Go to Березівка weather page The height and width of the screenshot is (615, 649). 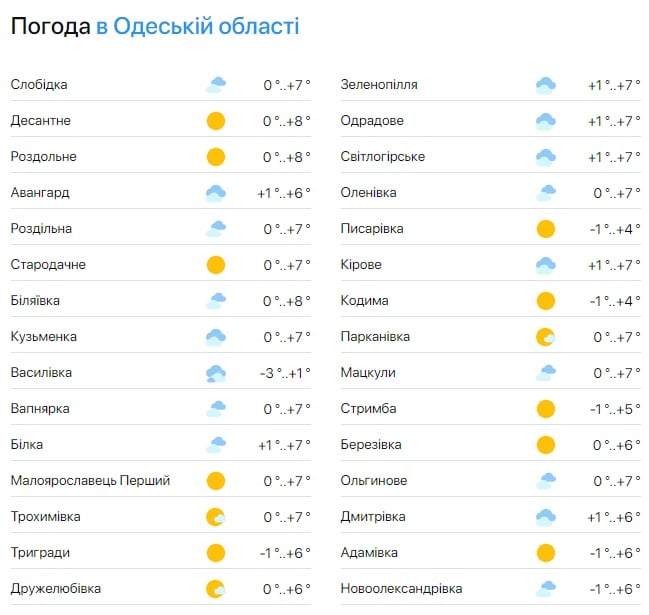[371, 445]
